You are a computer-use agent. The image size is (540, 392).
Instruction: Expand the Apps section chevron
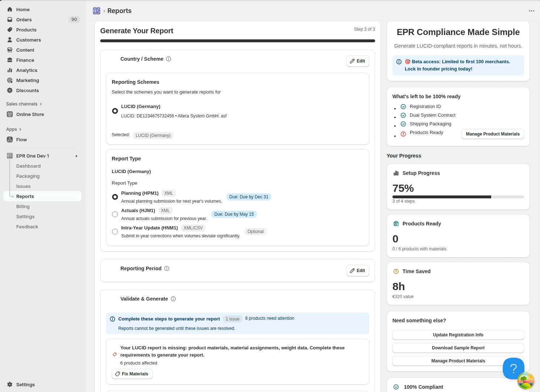pos(20,129)
